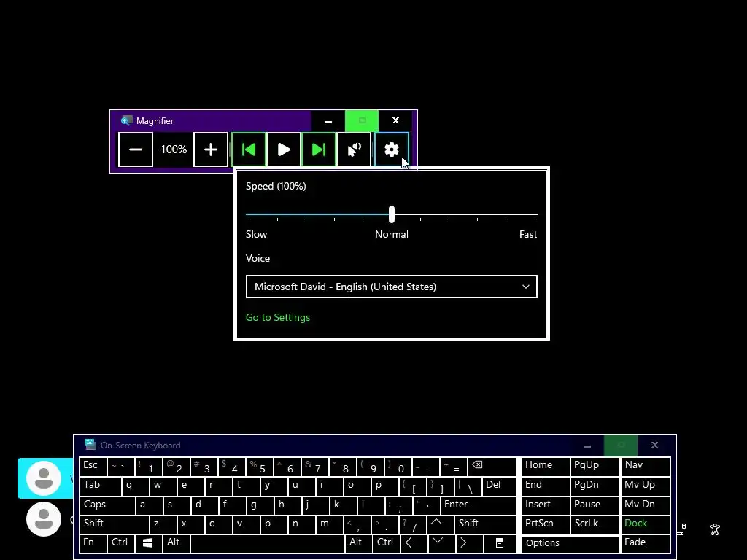Open On-Screen Keyboard Options
This screenshot has height=560, width=747.
click(x=570, y=543)
